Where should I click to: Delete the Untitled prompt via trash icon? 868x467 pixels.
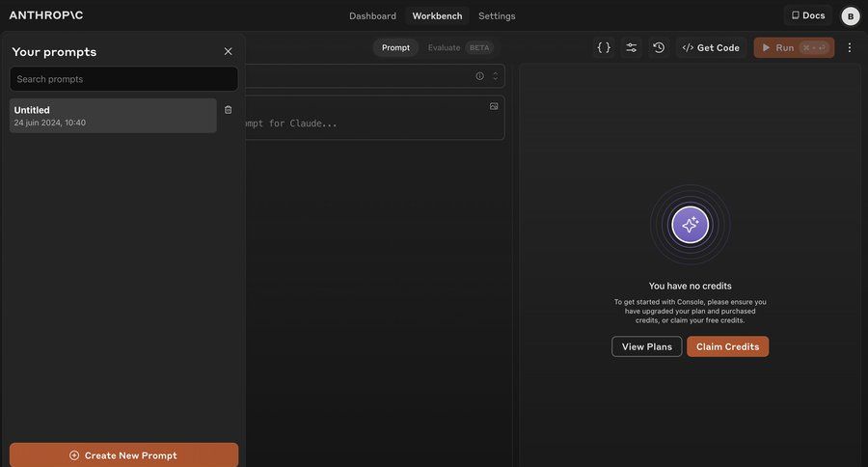pos(228,110)
